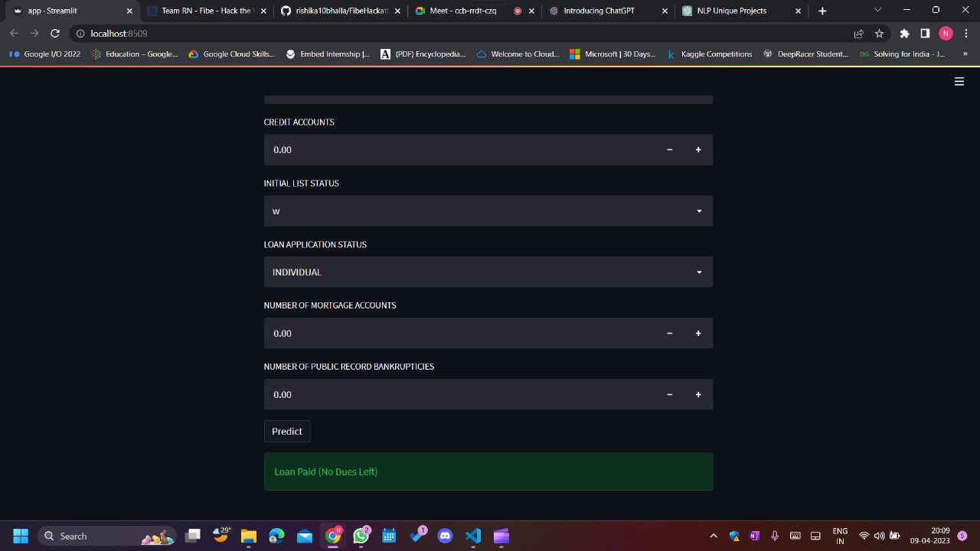This screenshot has height=551, width=980.
Task: Increase Credit Accounts with the plus button
Action: coord(698,150)
